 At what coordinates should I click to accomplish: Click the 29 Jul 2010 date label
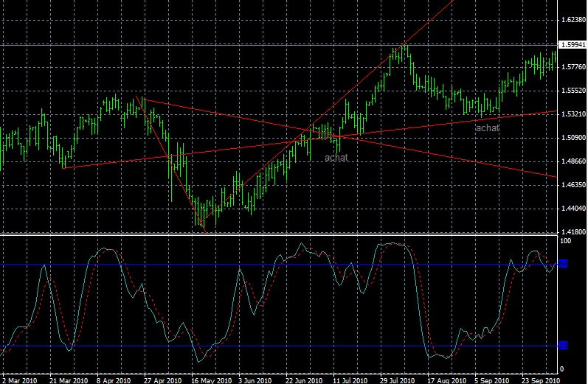coord(397,380)
